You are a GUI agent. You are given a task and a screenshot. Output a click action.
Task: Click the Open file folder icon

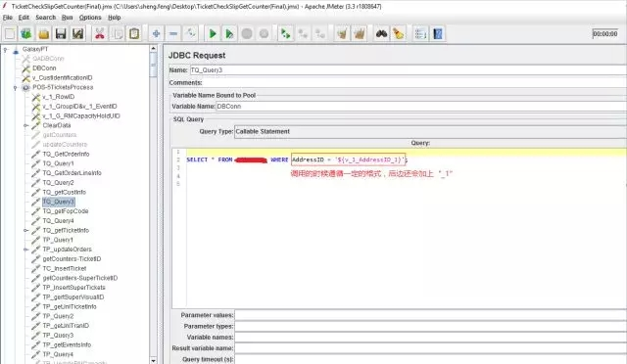point(43,34)
